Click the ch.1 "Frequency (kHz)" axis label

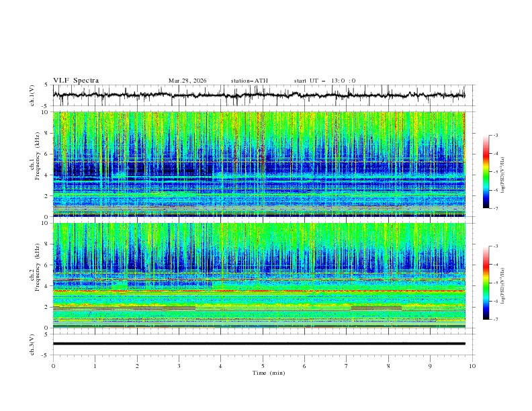coord(38,156)
